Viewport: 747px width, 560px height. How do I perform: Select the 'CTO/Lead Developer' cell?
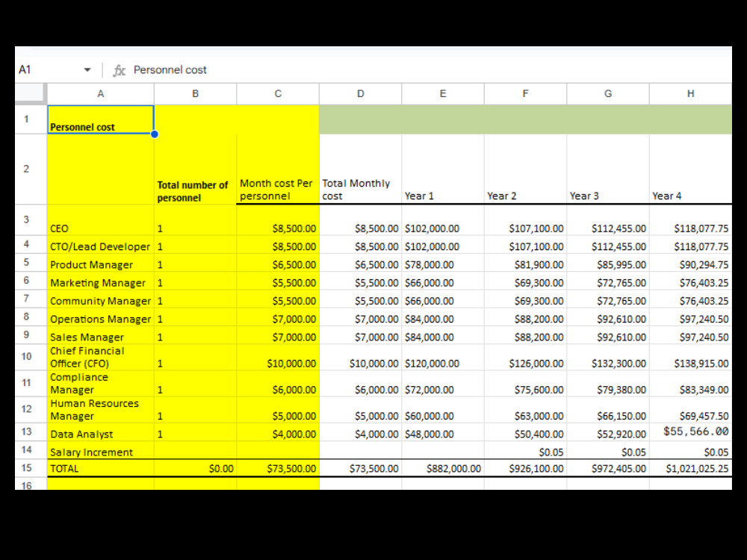(x=101, y=244)
